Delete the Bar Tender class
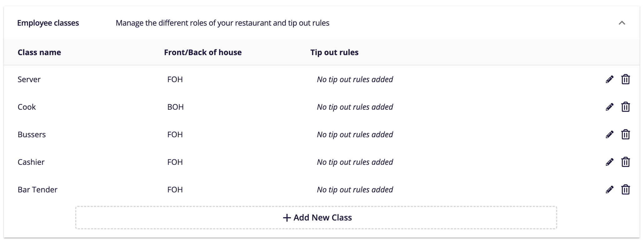The width and height of the screenshot is (644, 242). point(625,189)
